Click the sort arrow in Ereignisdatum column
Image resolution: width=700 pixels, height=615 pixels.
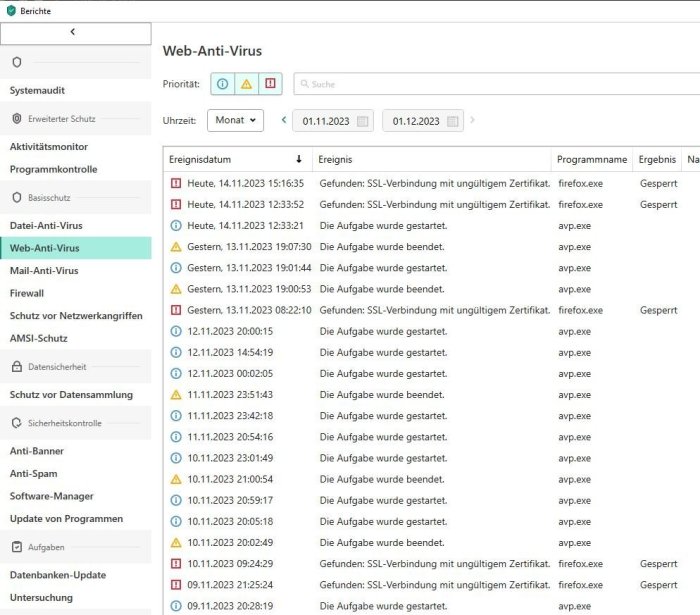298,160
